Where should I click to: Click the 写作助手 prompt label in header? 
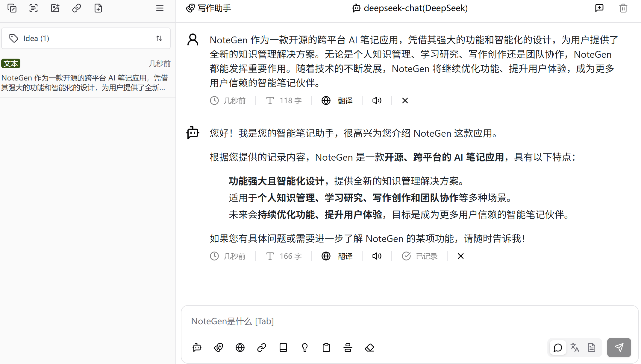209,8
